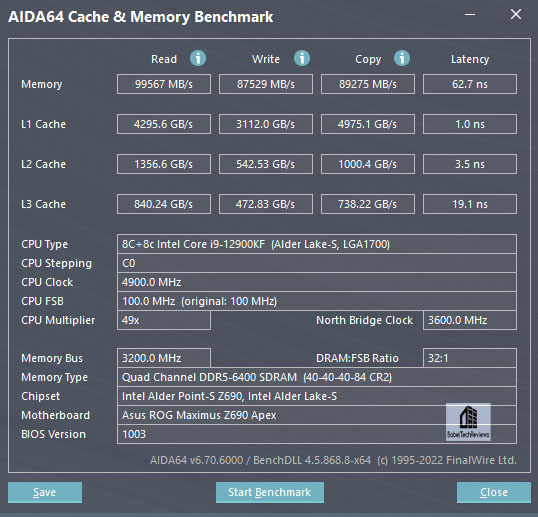The image size is (538, 517).
Task: Click the North Bridge Clock 3600.0 MHz field
Action: point(470,320)
